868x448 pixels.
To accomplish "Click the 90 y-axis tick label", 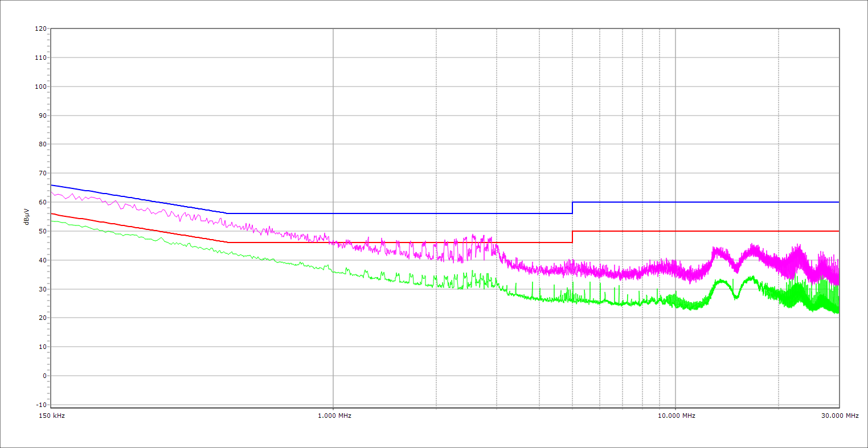I will click(x=42, y=116).
